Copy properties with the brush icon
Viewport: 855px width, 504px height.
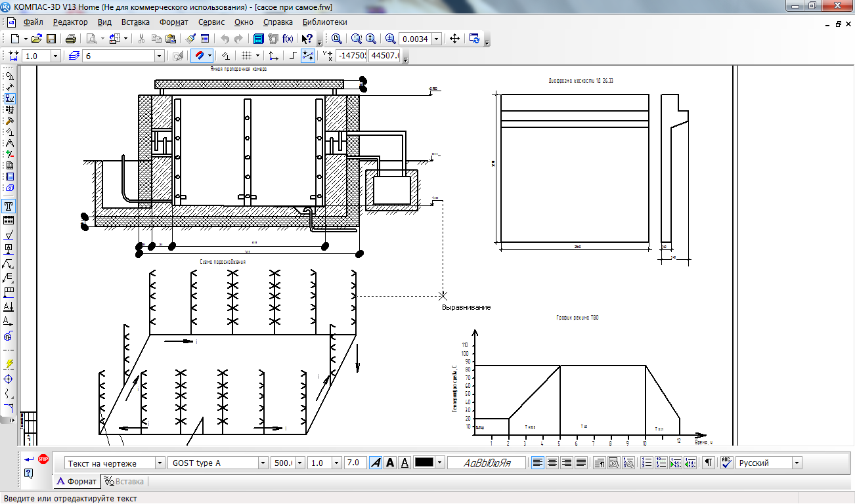pyautogui.click(x=190, y=39)
